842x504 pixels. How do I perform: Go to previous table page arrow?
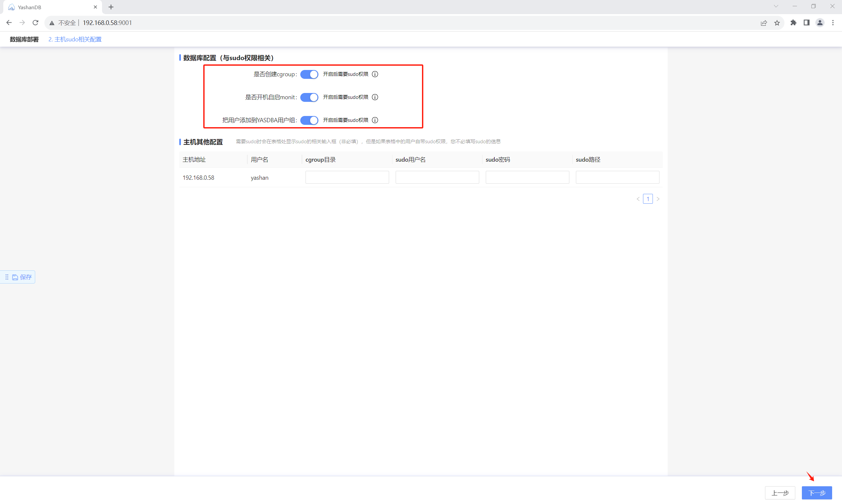click(638, 199)
